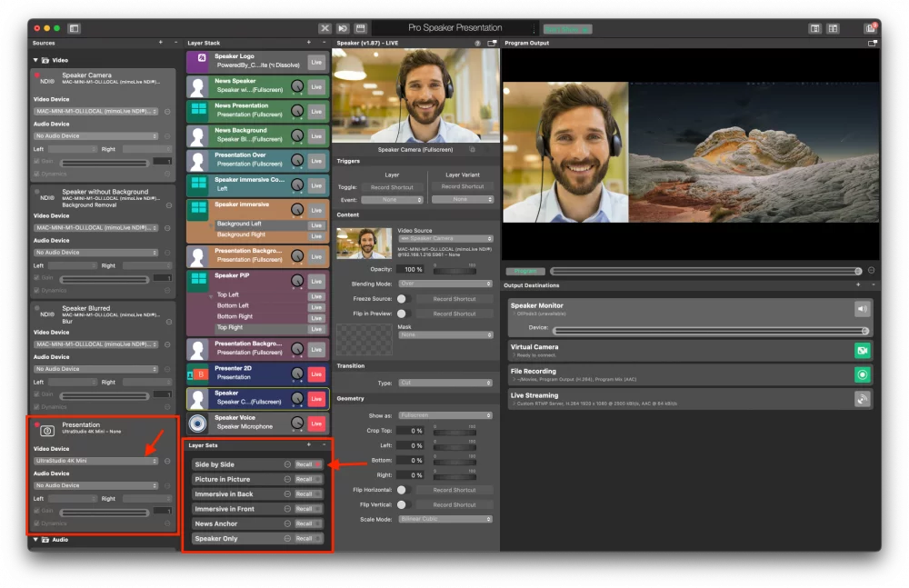The height and width of the screenshot is (588, 909).
Task: Click Record Shortcut for Freeze Source
Action: tap(454, 299)
